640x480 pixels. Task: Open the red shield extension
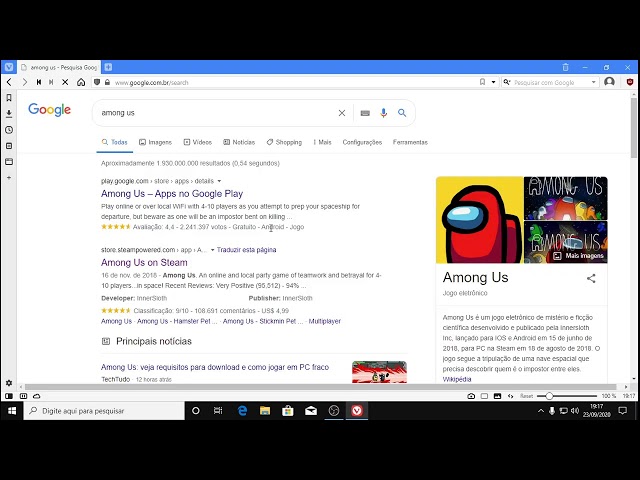(630, 82)
